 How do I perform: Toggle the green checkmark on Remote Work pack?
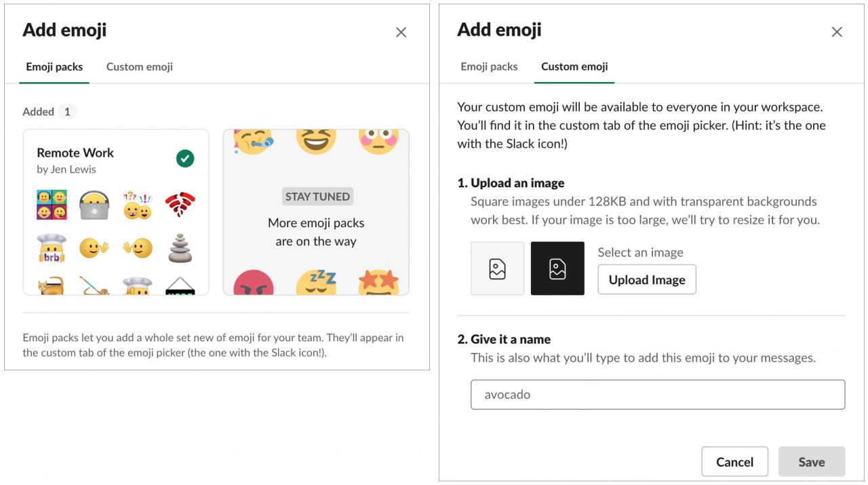[x=185, y=159]
